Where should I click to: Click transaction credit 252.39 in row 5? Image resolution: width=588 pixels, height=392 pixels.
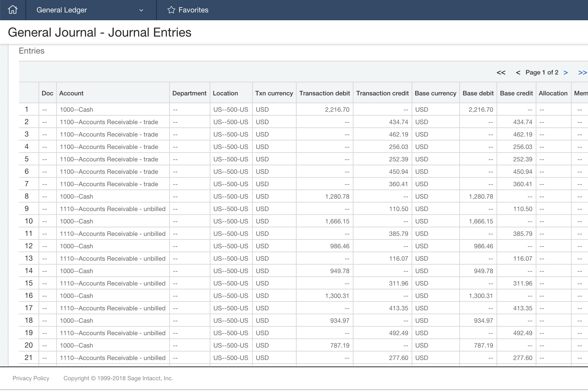tap(399, 159)
